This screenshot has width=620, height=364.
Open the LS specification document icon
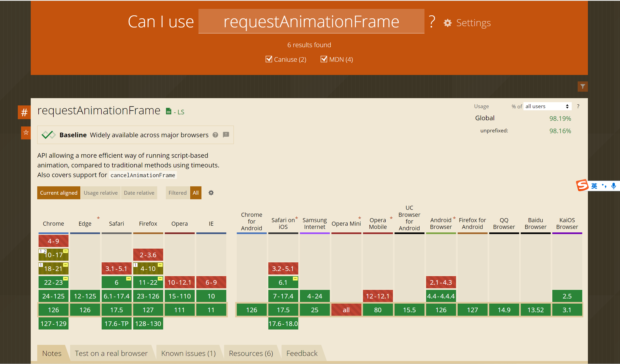coord(169,111)
